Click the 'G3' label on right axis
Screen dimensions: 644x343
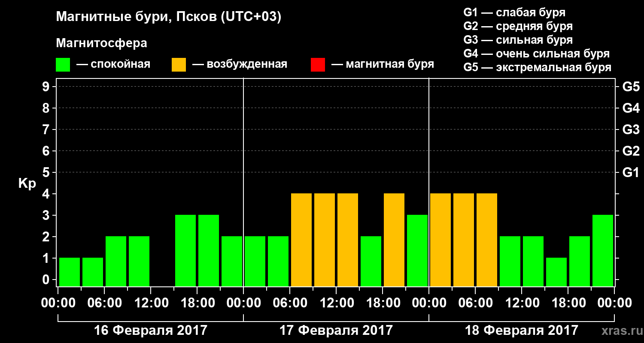(x=631, y=129)
